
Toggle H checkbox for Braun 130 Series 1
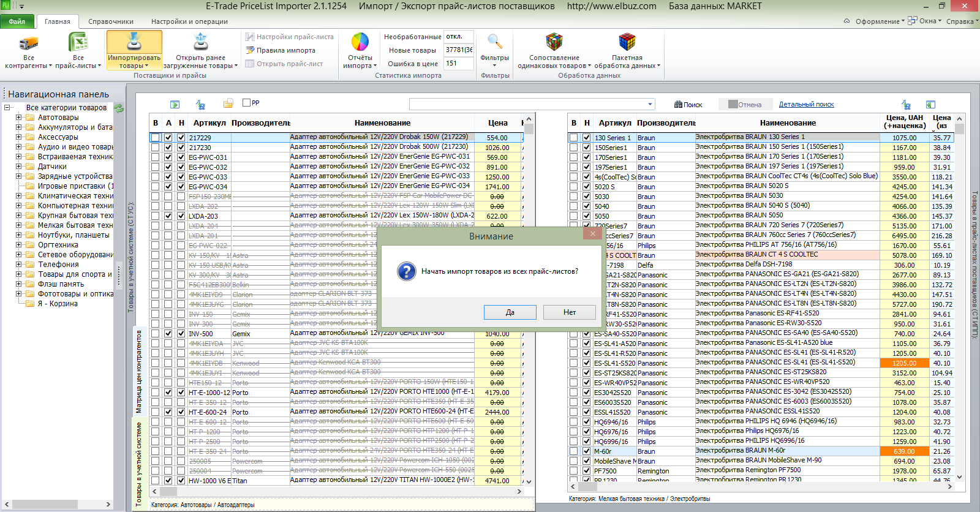pyautogui.click(x=587, y=138)
